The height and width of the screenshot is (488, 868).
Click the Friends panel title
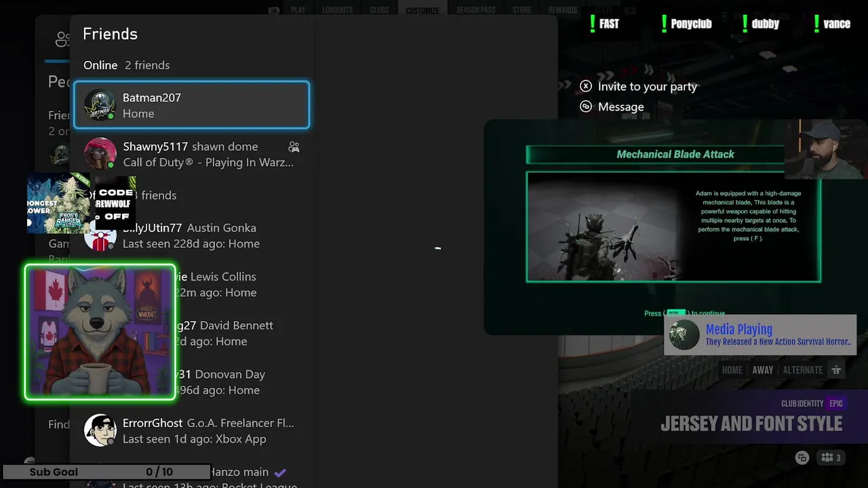(x=110, y=34)
